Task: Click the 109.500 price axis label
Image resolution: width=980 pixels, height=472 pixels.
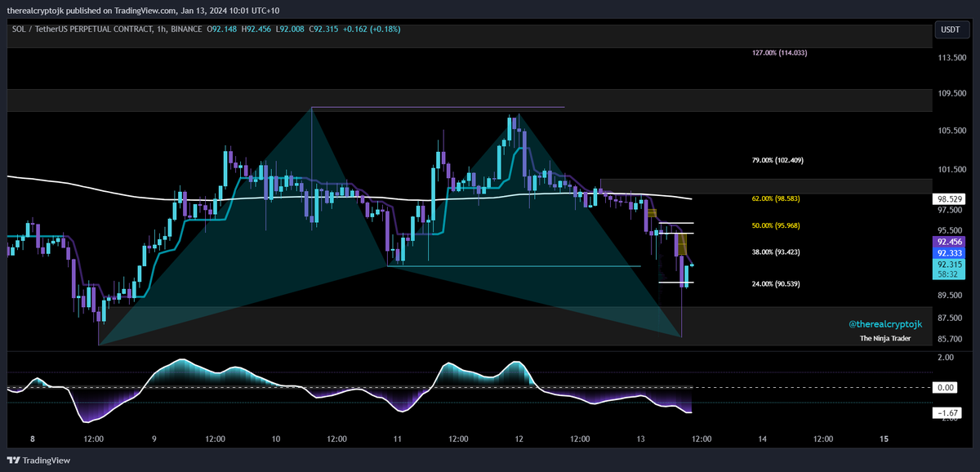Action: [x=953, y=93]
